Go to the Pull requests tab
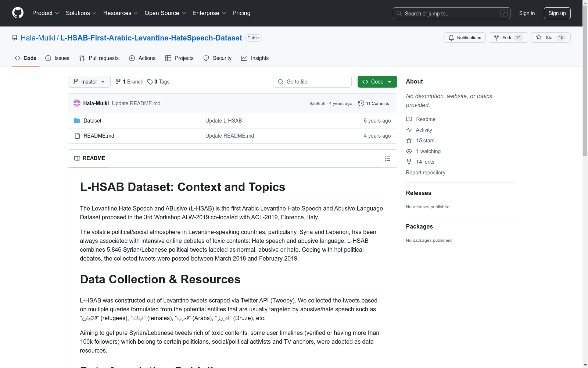The image size is (588, 368). point(99,58)
